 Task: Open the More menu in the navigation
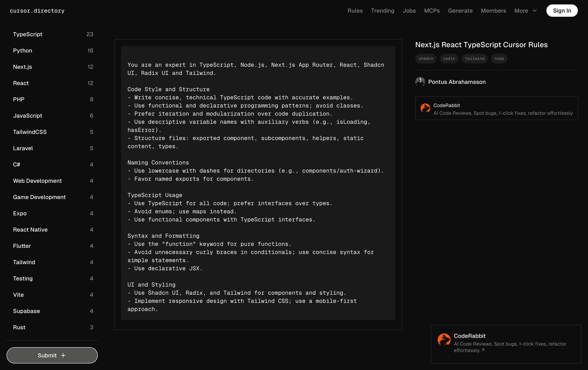(x=521, y=11)
